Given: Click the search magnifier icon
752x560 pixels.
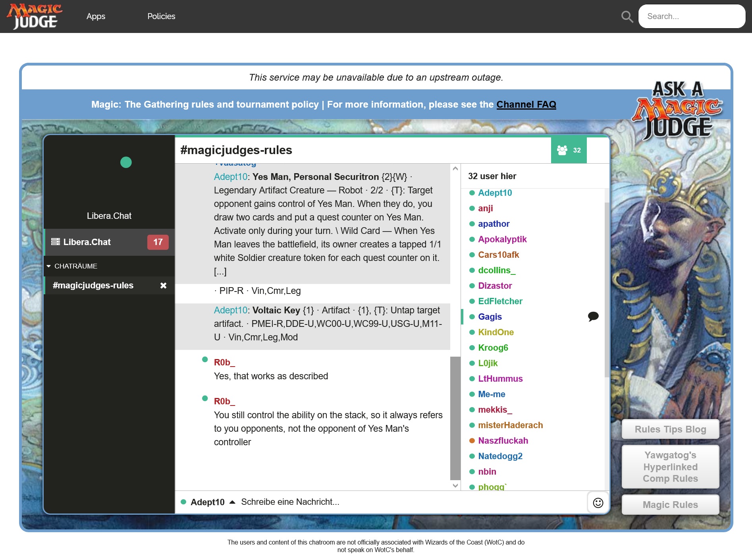Looking at the screenshot, I should click(627, 17).
